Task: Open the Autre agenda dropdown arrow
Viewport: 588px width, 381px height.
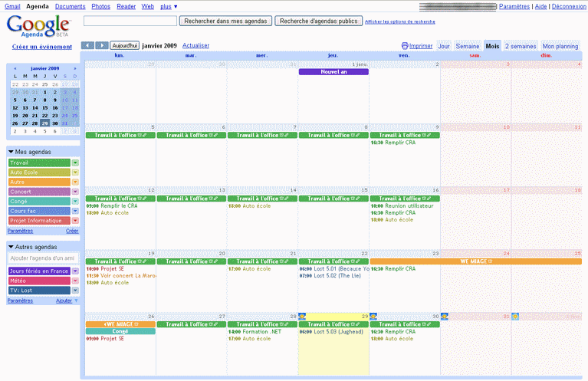Action: pyautogui.click(x=75, y=182)
